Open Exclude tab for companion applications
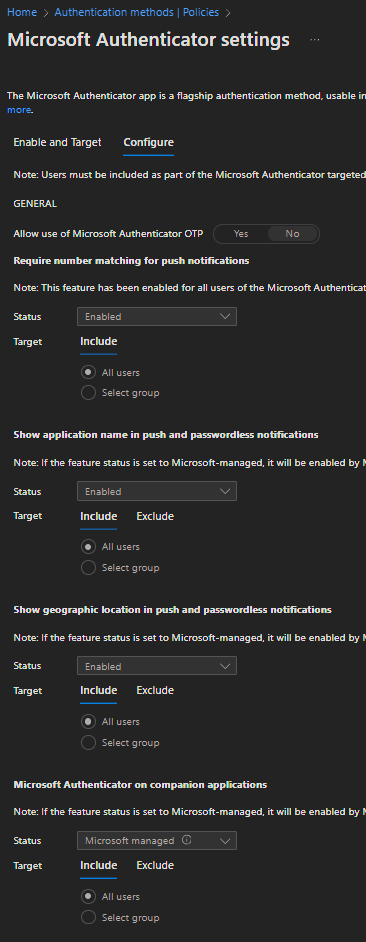Image resolution: width=366 pixels, height=942 pixels. tap(155, 865)
